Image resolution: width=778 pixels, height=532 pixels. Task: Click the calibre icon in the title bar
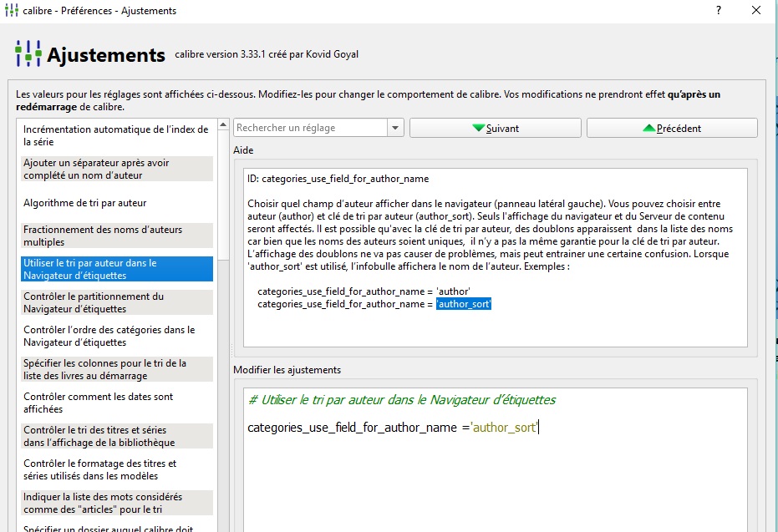point(12,10)
